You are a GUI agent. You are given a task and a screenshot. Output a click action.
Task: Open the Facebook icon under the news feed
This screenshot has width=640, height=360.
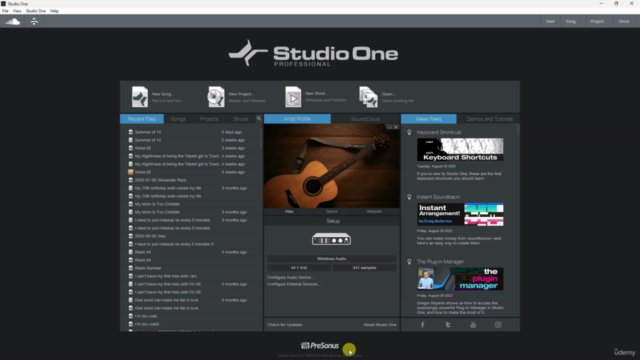422,325
